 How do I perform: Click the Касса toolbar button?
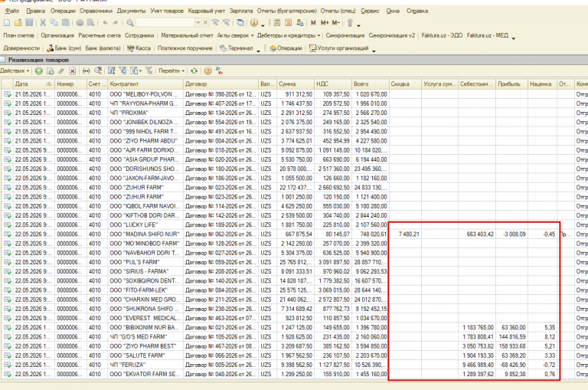pyautogui.click(x=139, y=48)
